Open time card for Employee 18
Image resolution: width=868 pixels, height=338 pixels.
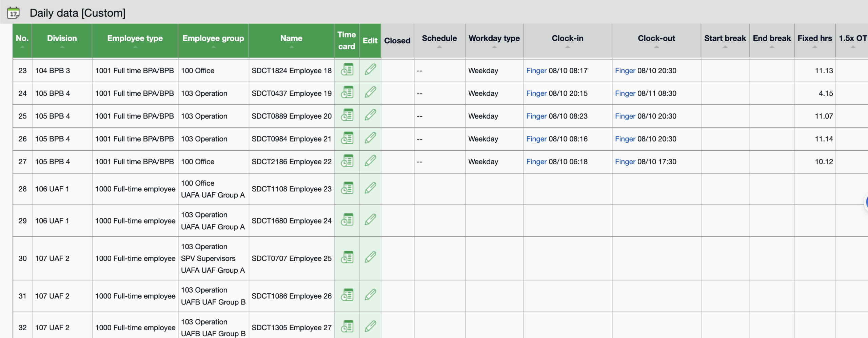[x=347, y=70]
